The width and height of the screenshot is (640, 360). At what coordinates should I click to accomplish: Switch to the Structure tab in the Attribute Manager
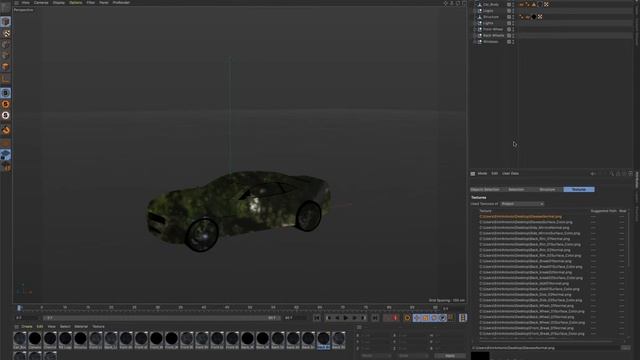[x=548, y=189]
